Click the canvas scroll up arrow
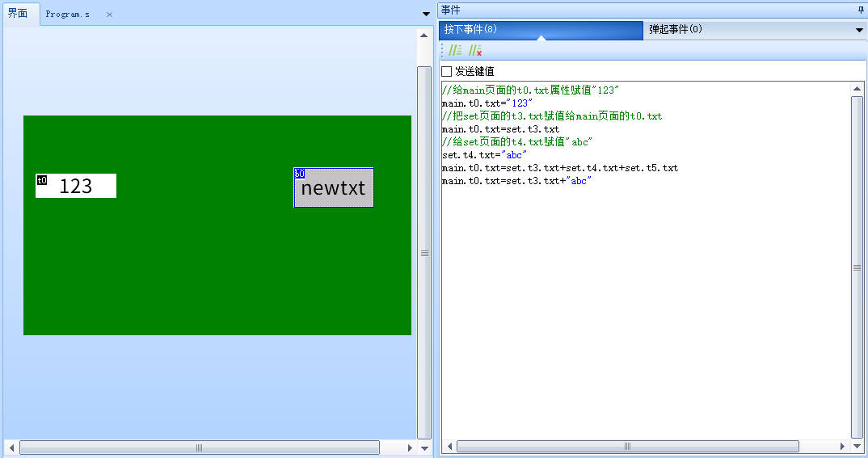868x458 pixels. (424, 36)
